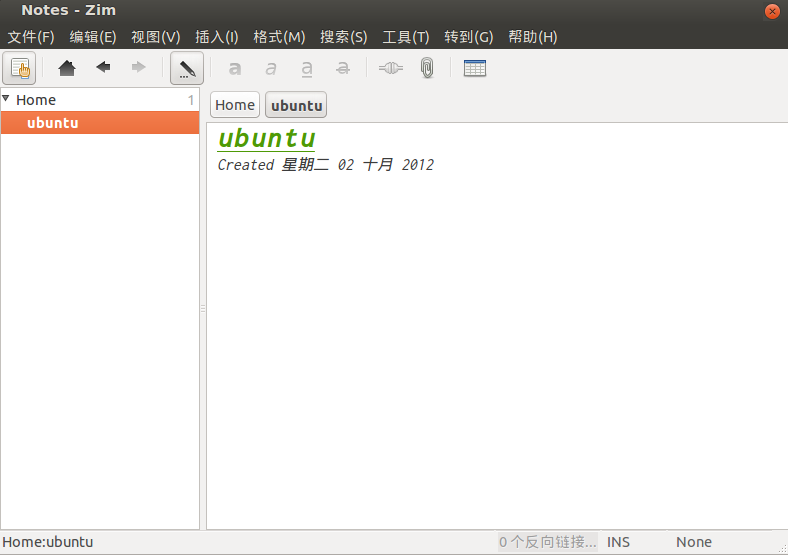Apply bold (strong) formatting icon
The image size is (788, 555).
pyautogui.click(x=235, y=68)
